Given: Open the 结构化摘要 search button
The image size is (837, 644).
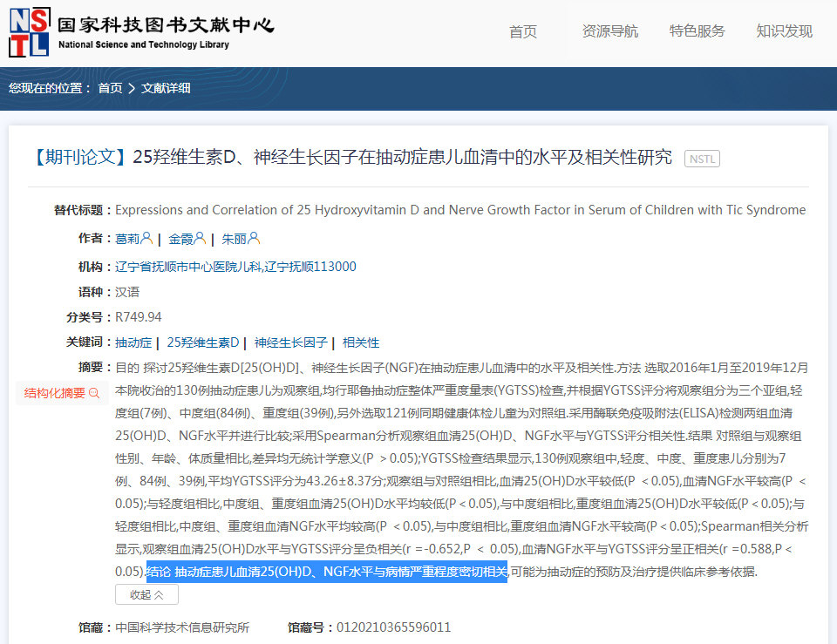Looking at the screenshot, I should tap(62, 393).
